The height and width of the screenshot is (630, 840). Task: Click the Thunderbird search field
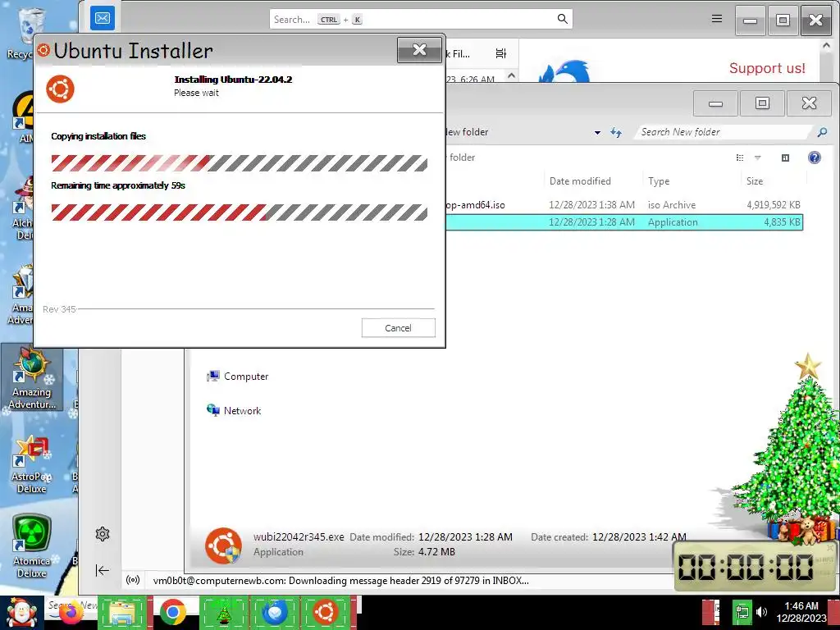coord(421,20)
